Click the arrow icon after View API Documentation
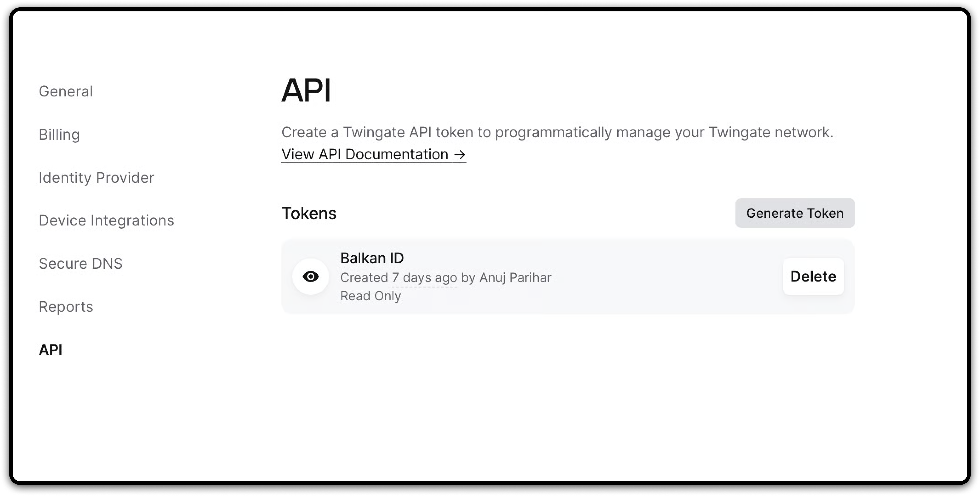This screenshot has height=496, width=980. click(x=460, y=154)
